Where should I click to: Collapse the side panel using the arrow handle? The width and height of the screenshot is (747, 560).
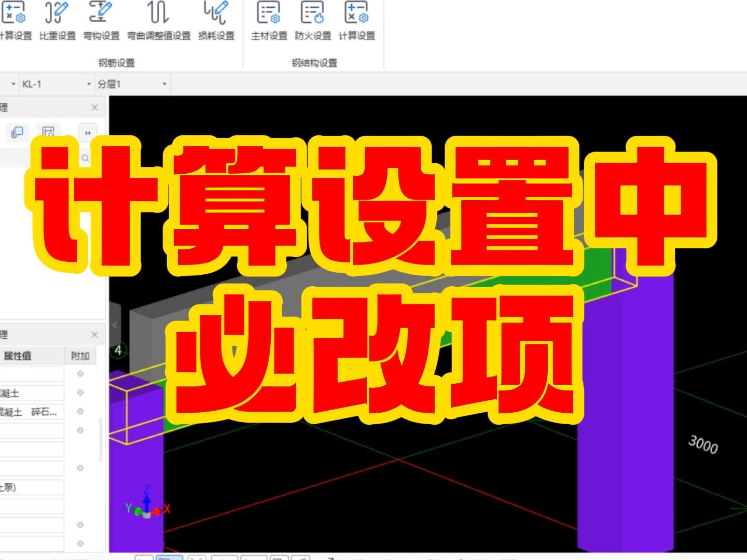click(115, 325)
